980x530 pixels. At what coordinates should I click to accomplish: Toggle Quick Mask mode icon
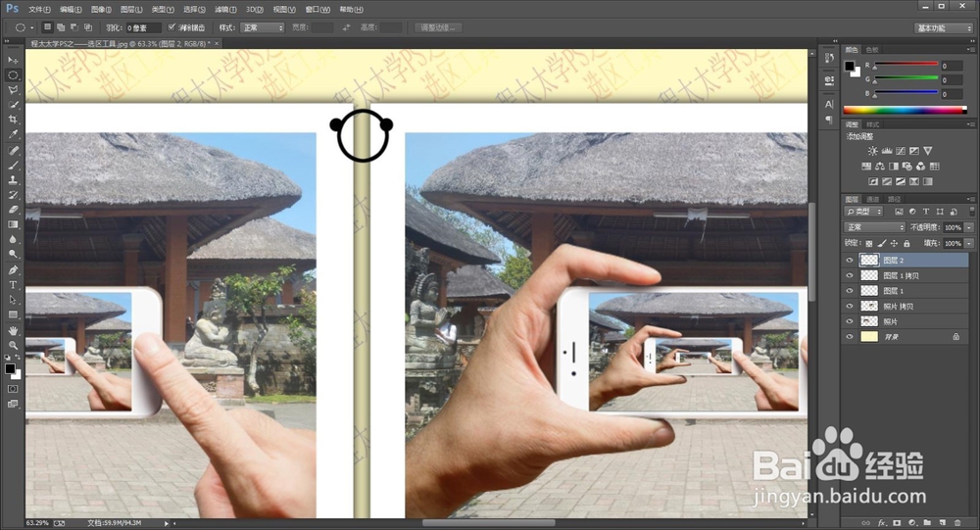(x=13, y=389)
